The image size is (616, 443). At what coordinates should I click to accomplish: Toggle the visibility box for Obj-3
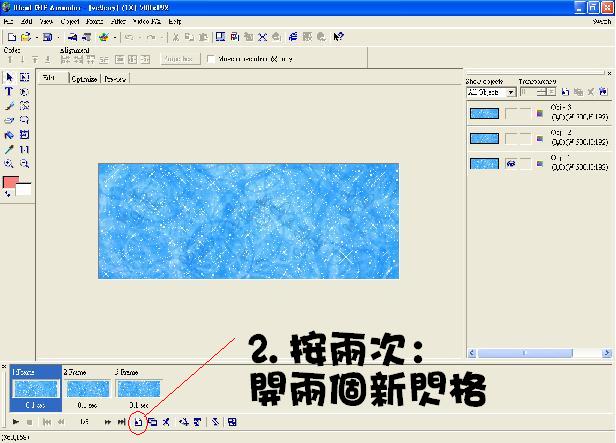click(x=511, y=113)
